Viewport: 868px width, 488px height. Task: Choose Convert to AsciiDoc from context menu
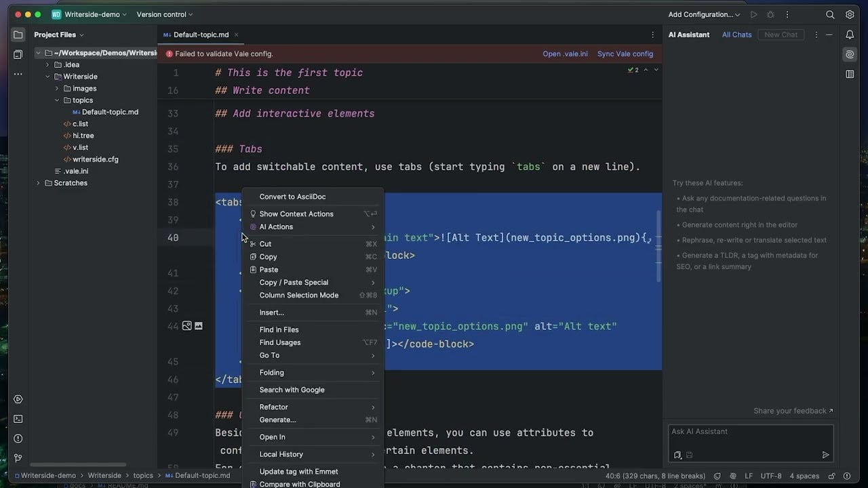(x=313, y=197)
